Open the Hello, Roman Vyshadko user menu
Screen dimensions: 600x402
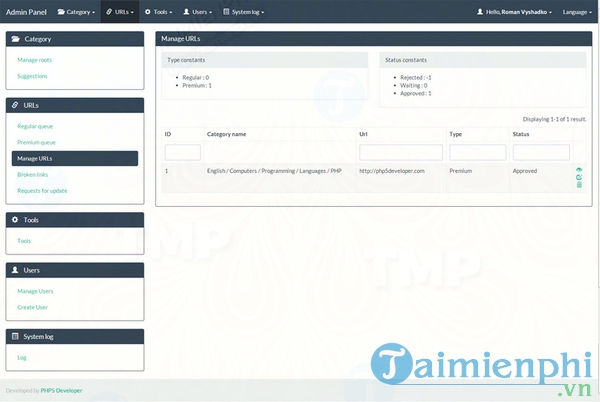tap(514, 12)
